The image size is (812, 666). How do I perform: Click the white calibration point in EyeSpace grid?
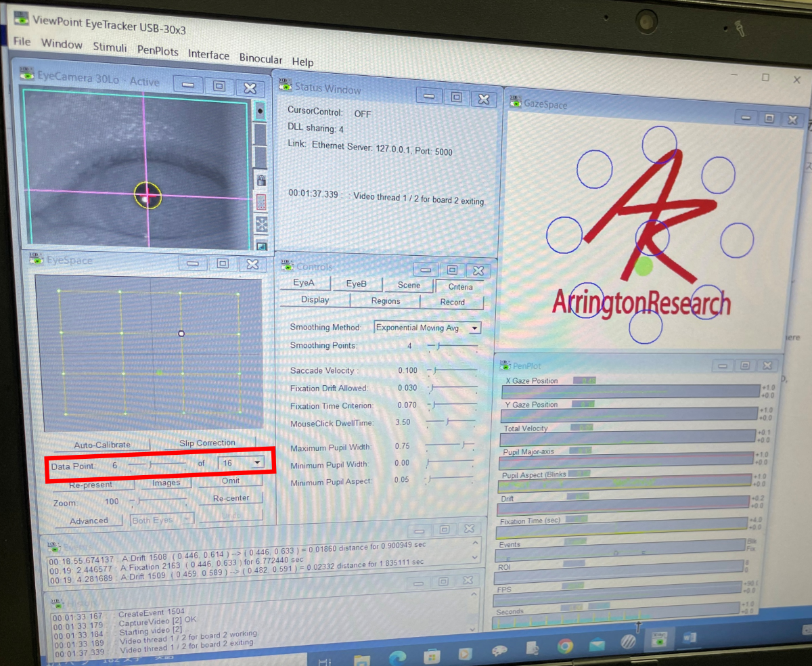point(181,333)
